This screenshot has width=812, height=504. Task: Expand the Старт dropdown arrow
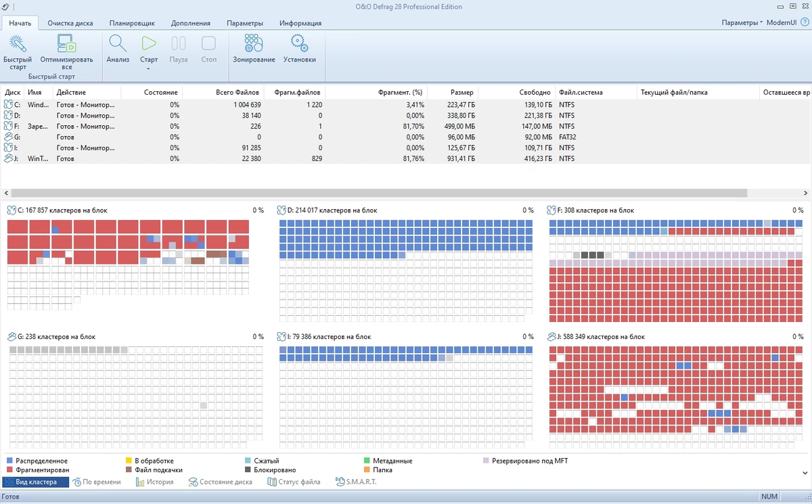point(149,68)
